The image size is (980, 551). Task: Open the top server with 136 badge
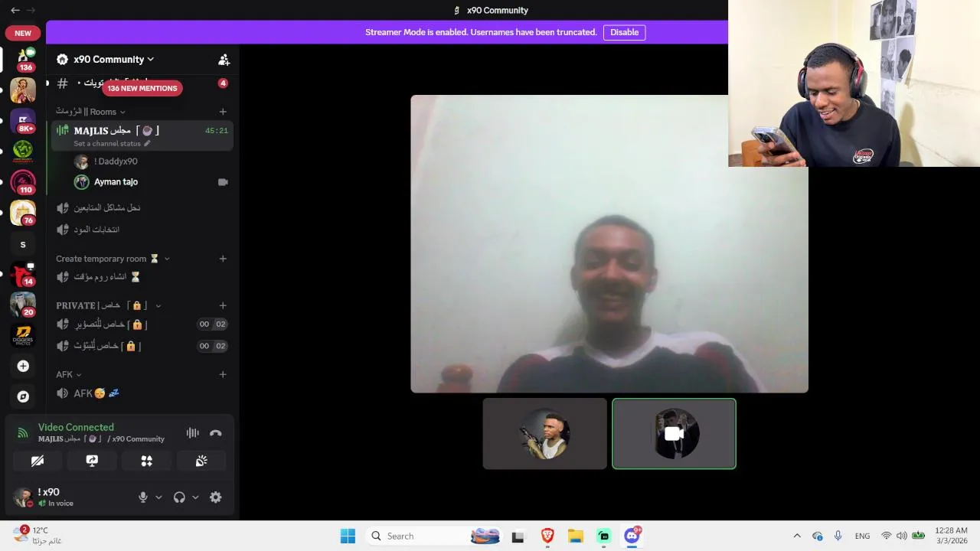point(23,60)
